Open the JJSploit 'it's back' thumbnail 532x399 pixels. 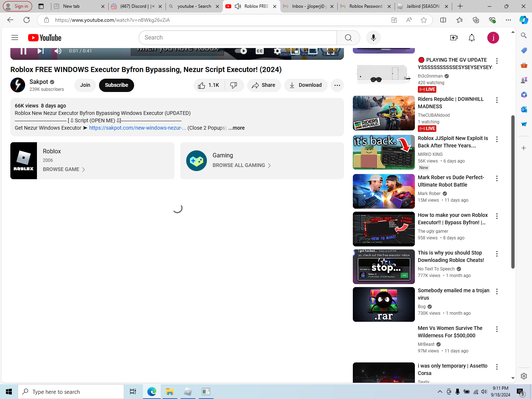tap(384, 152)
